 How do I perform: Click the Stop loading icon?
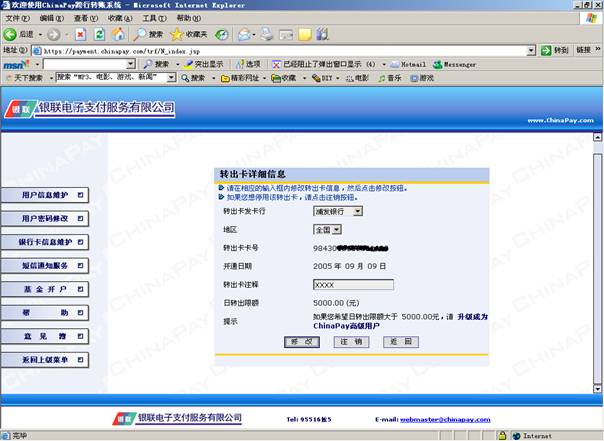pyautogui.click(x=80, y=34)
